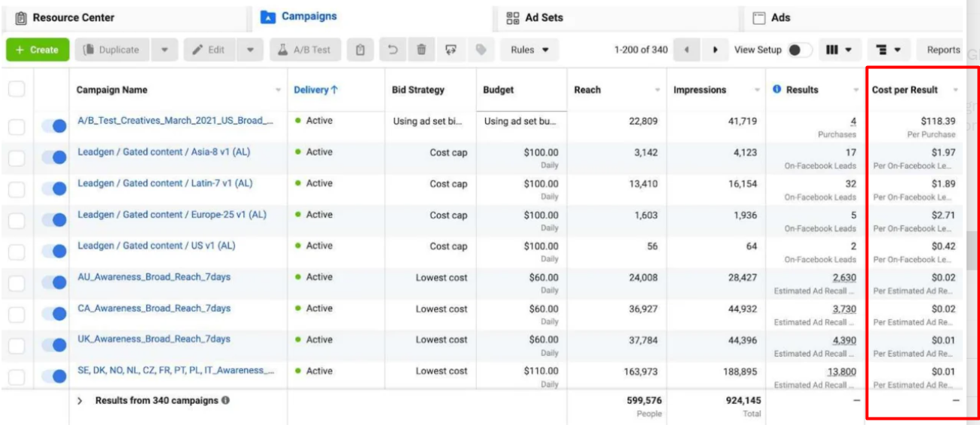The height and width of the screenshot is (425, 980).
Task: Click the clipboard icon next to A/B Test
Action: click(360, 50)
